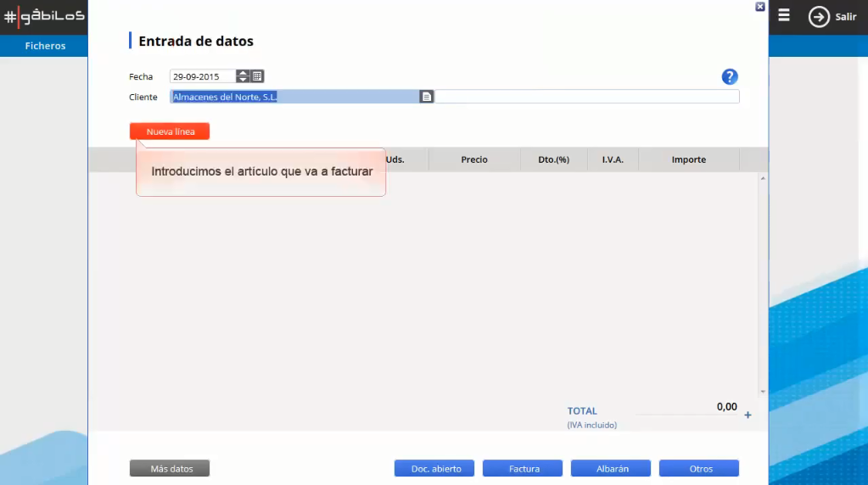Edit the Fecha date field
The width and height of the screenshot is (868, 485).
pyautogui.click(x=203, y=77)
